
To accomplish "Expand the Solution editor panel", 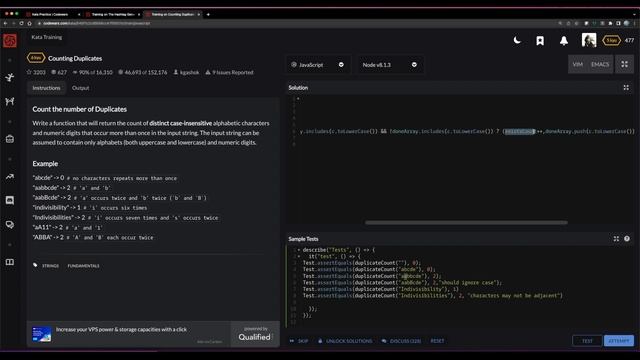I will click(626, 87).
